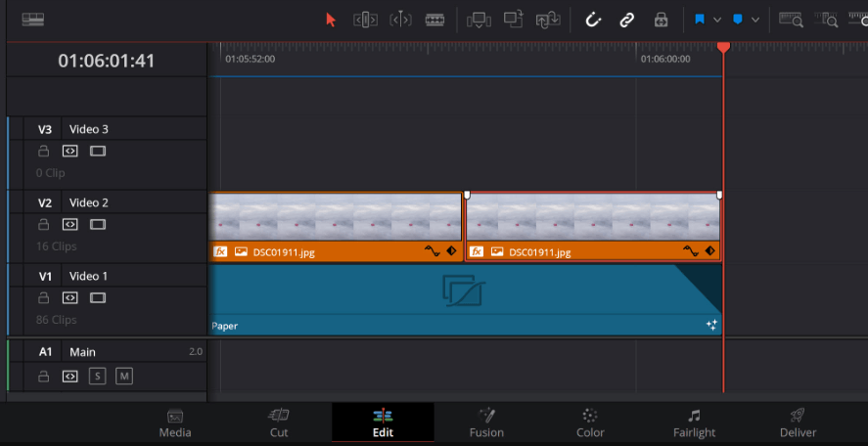Select the A1 destination control
This screenshot has height=446, width=868.
[45, 352]
